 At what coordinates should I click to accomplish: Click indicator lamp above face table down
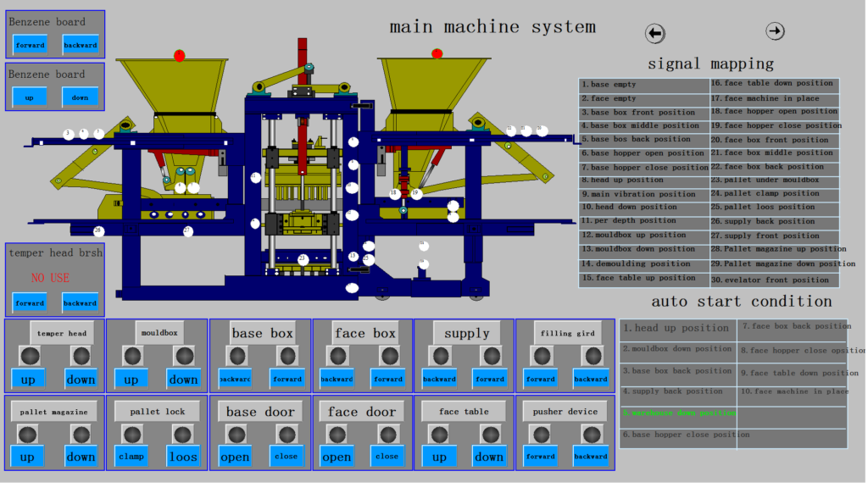(x=491, y=435)
